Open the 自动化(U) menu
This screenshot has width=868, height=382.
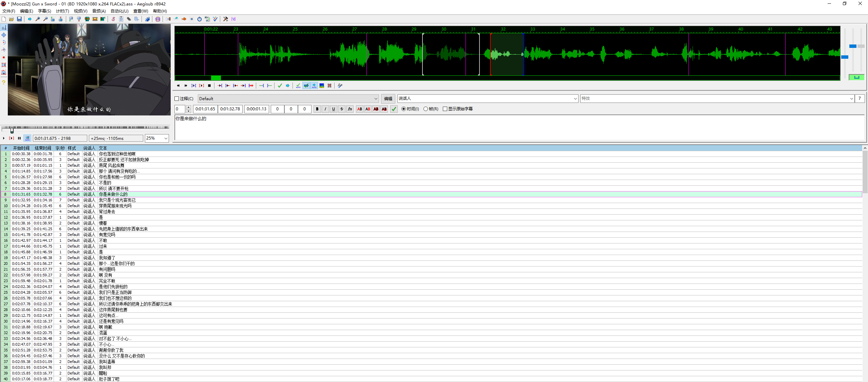click(x=119, y=11)
